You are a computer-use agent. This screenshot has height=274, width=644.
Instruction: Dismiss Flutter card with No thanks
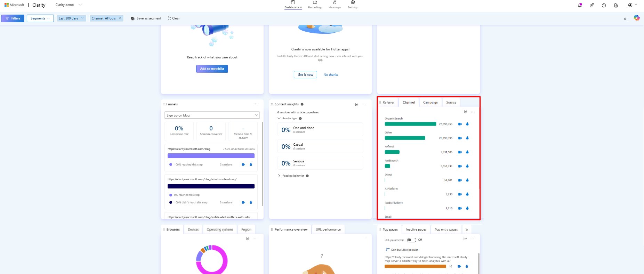(331, 75)
